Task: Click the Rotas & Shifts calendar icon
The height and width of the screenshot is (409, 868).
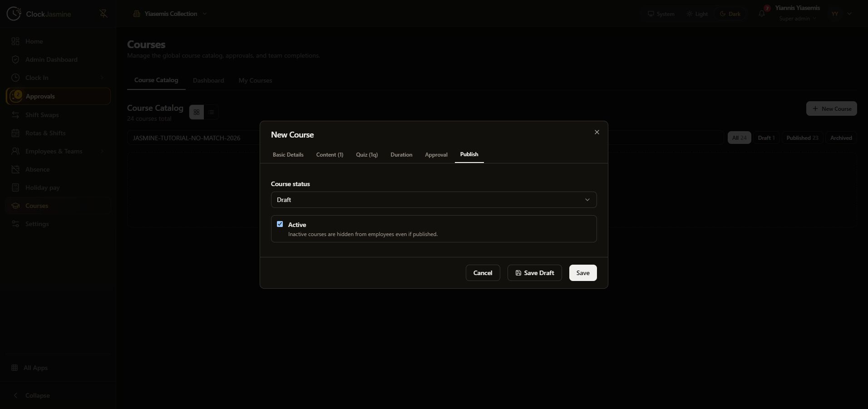Action: click(x=15, y=133)
